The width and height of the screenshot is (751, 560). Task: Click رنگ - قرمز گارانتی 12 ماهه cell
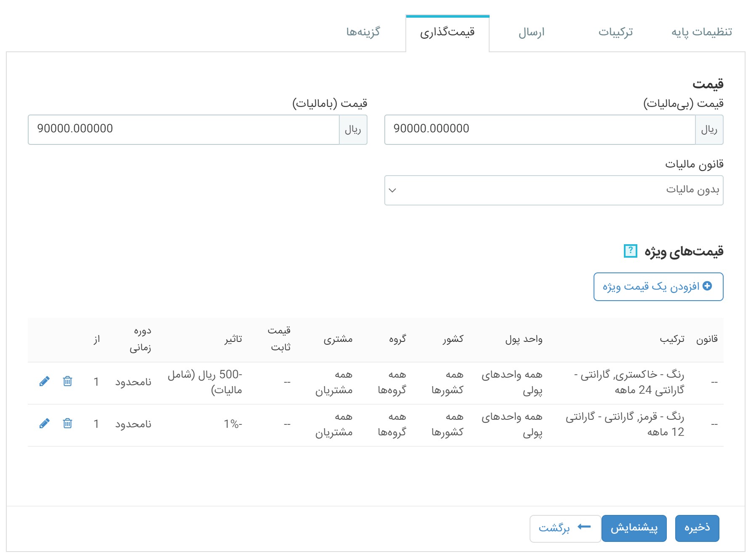click(x=625, y=424)
